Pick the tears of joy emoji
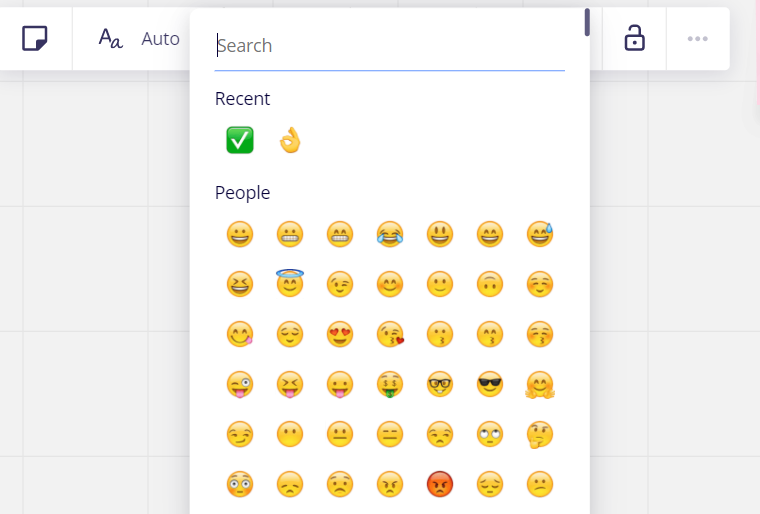760x514 pixels. click(390, 235)
